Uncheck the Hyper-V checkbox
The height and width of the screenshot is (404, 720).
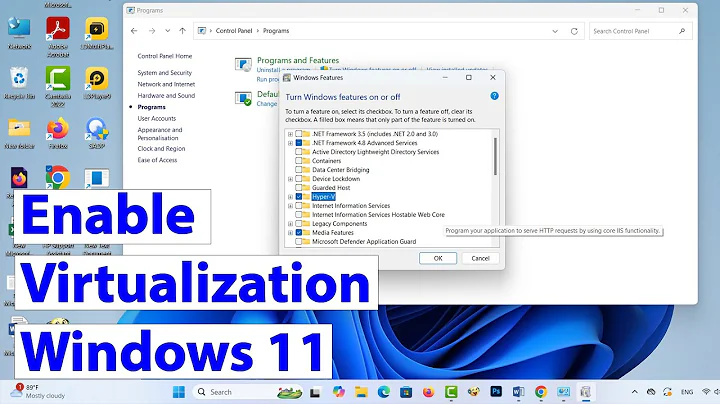pos(298,196)
